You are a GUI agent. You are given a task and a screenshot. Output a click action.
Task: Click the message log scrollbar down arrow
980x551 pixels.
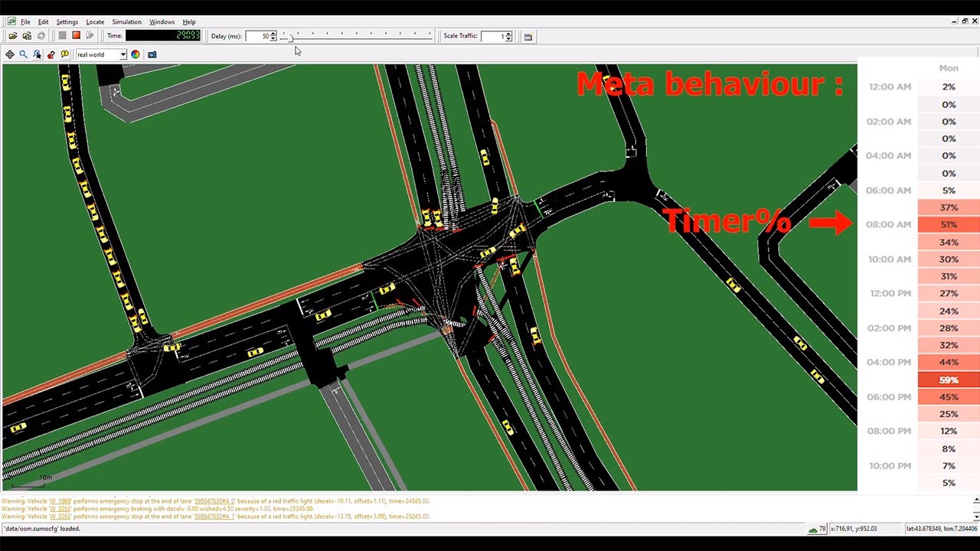(x=975, y=517)
